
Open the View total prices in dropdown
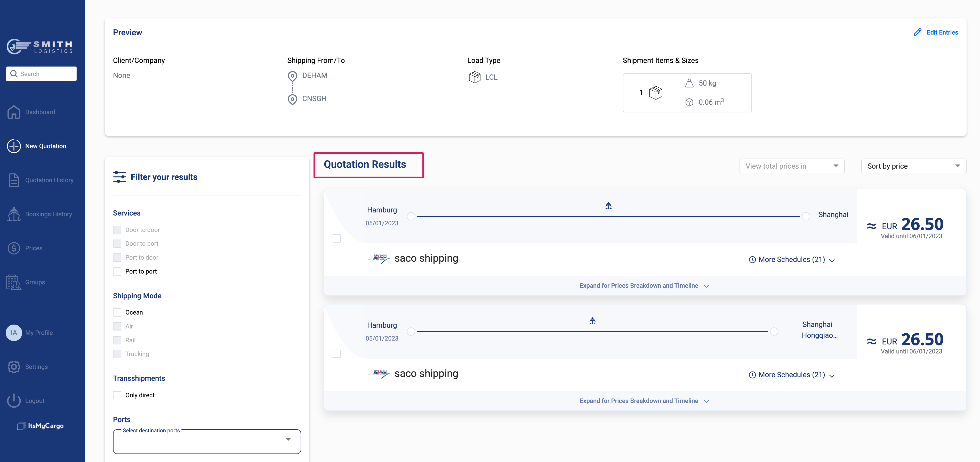pos(792,166)
